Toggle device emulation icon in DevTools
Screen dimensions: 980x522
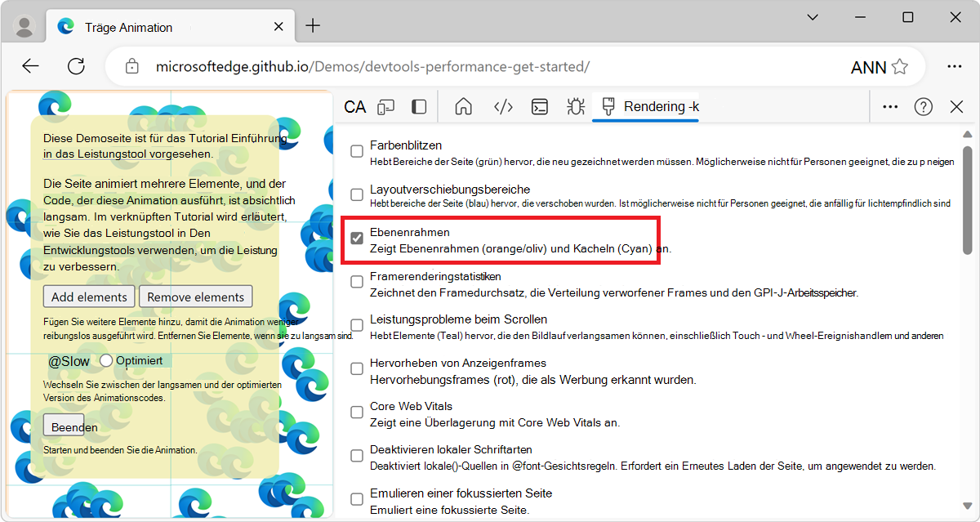386,107
